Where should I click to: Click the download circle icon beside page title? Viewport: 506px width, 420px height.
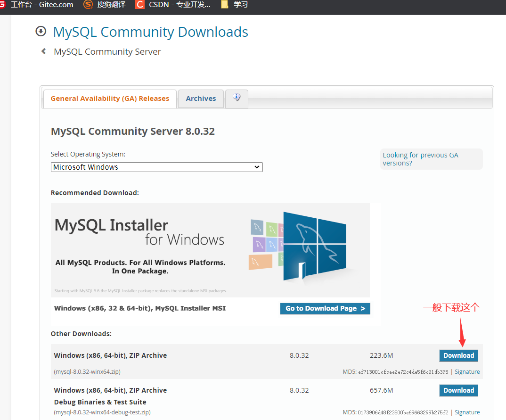(41, 32)
